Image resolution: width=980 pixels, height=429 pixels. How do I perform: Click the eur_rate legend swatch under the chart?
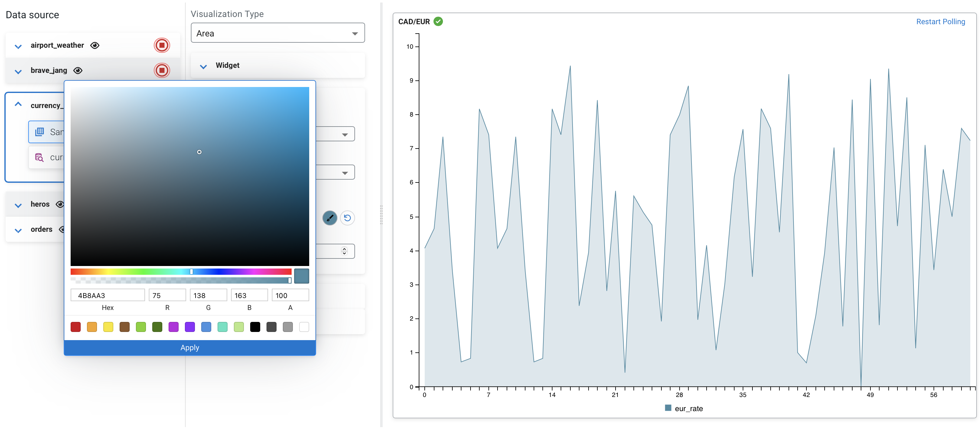668,408
